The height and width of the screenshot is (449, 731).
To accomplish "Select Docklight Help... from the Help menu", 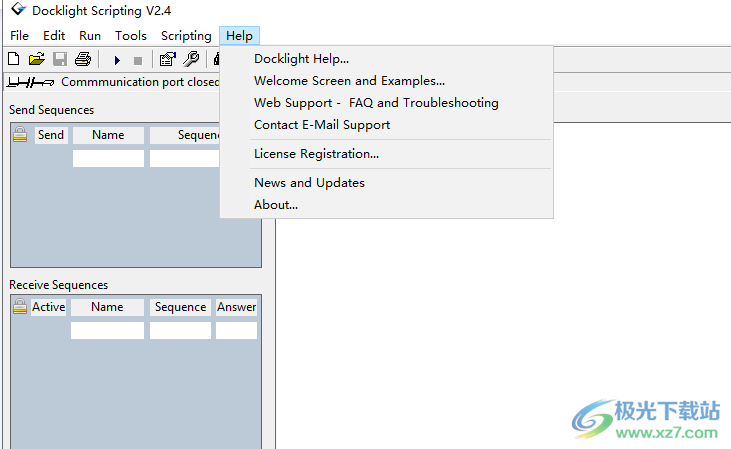I will 301,59.
